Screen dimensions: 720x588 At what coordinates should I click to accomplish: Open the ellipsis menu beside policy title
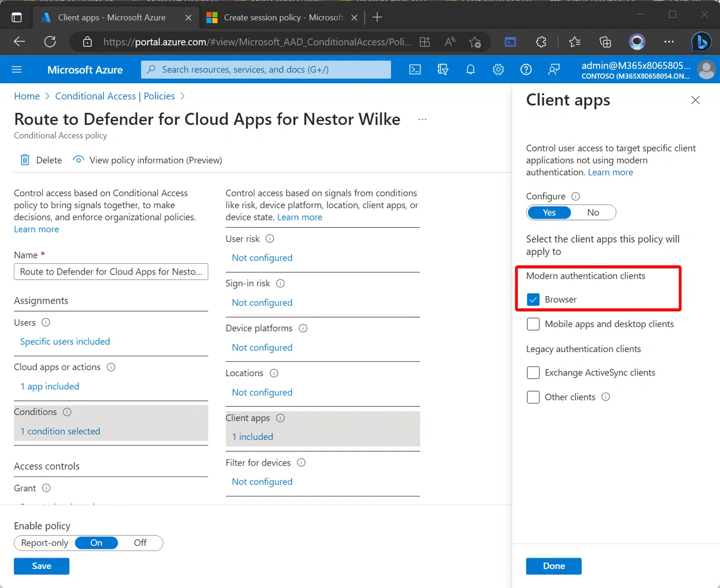422,119
